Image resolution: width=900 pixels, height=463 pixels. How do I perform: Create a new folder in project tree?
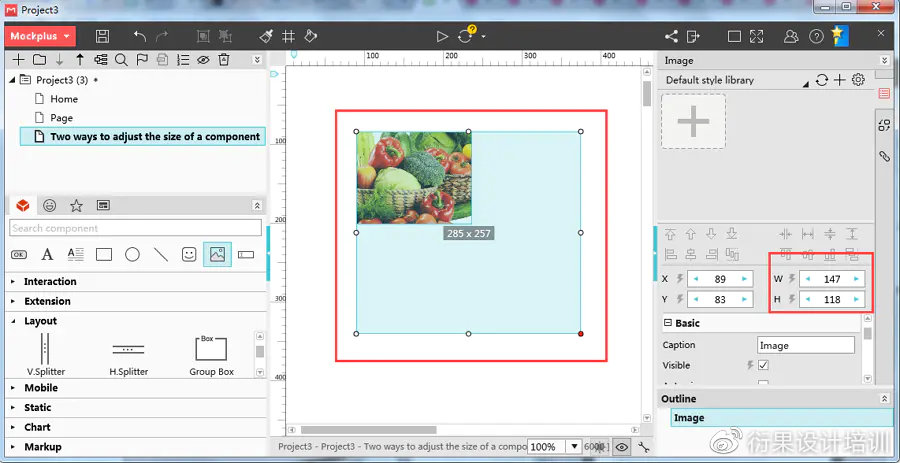(x=39, y=59)
